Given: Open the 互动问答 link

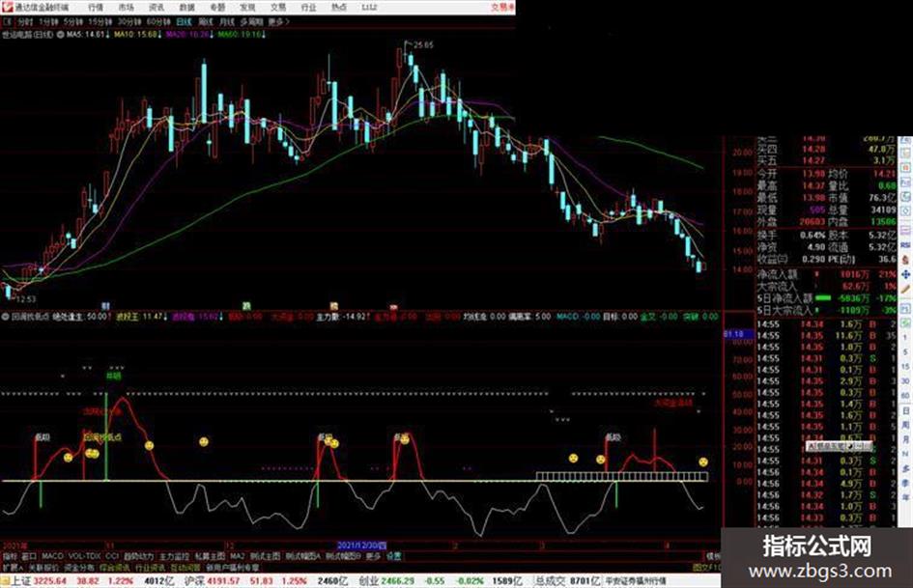Looking at the screenshot, I should 185,567.
